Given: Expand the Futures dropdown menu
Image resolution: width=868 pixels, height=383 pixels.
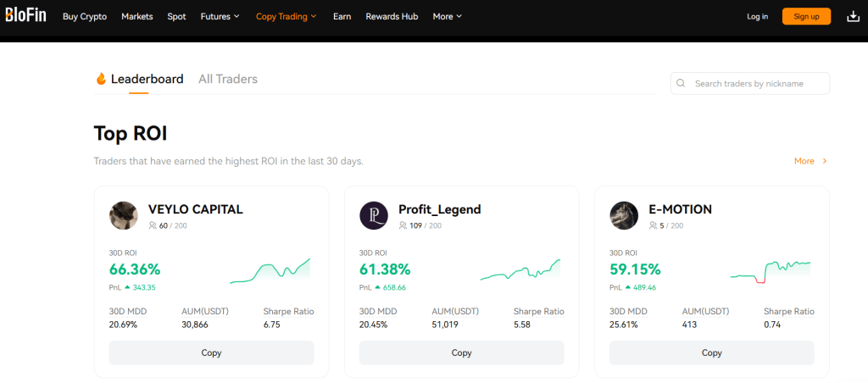Looking at the screenshot, I should (220, 16).
